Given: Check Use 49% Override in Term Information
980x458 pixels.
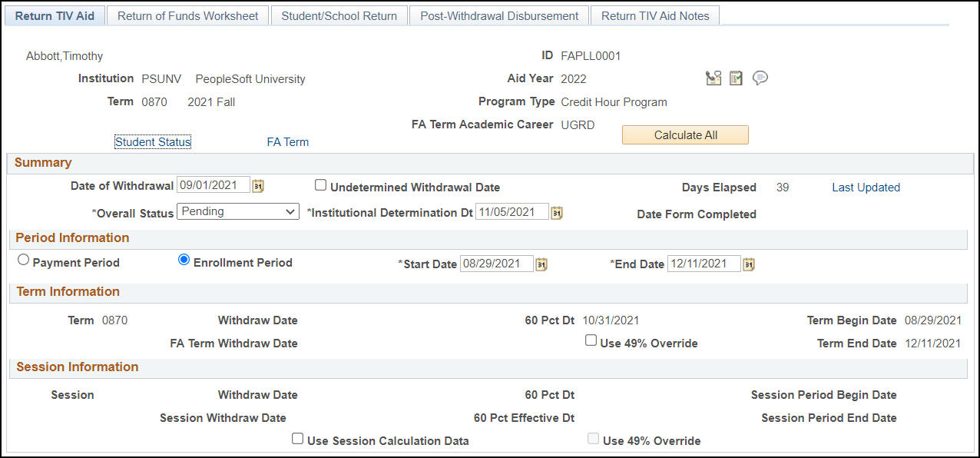Looking at the screenshot, I should (x=591, y=340).
